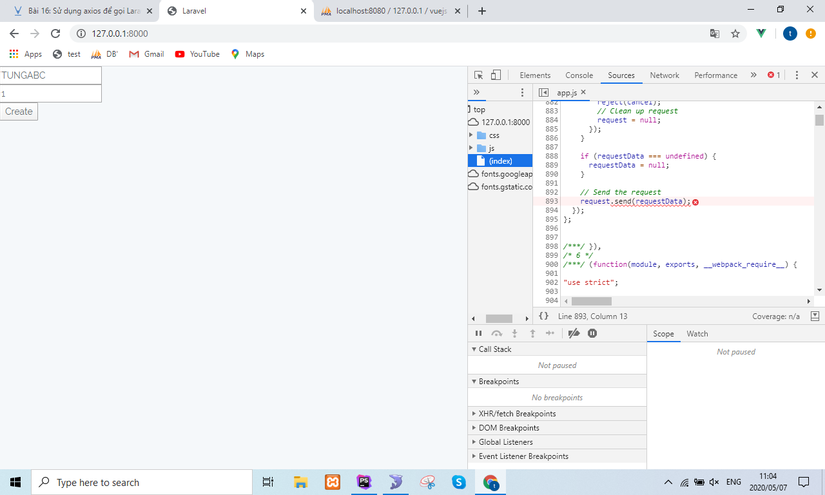Toggle deactivate breakpoints icon
The image size is (825, 495).
click(574, 333)
